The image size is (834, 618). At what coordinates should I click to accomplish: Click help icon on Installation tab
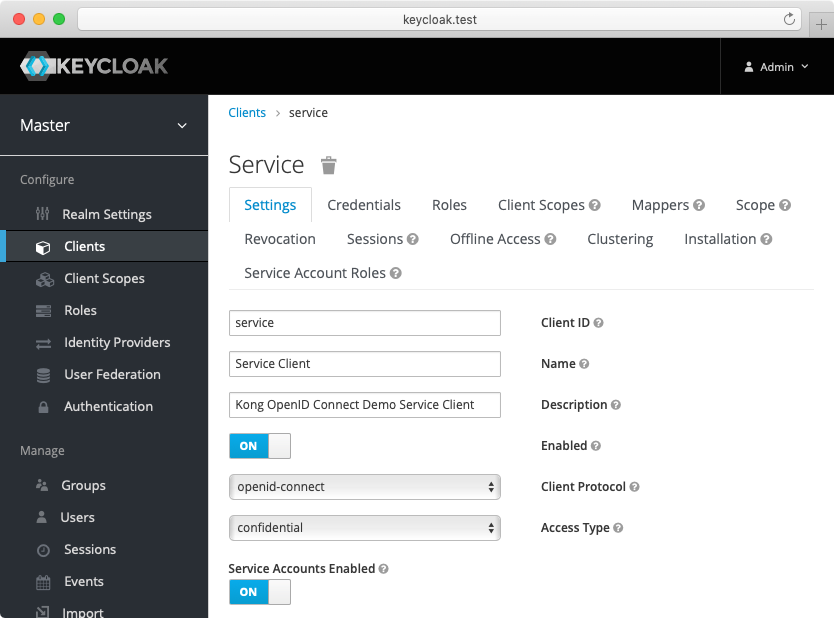click(x=766, y=239)
